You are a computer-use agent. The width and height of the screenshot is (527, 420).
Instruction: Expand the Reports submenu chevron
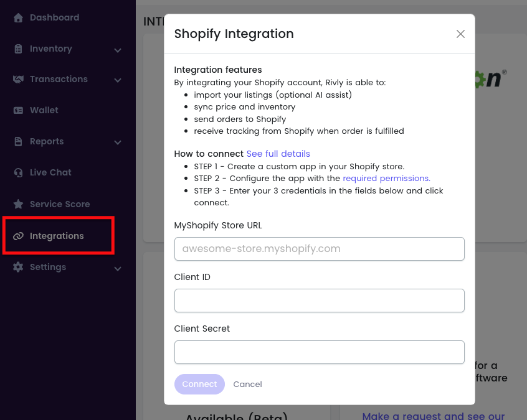pos(118,142)
